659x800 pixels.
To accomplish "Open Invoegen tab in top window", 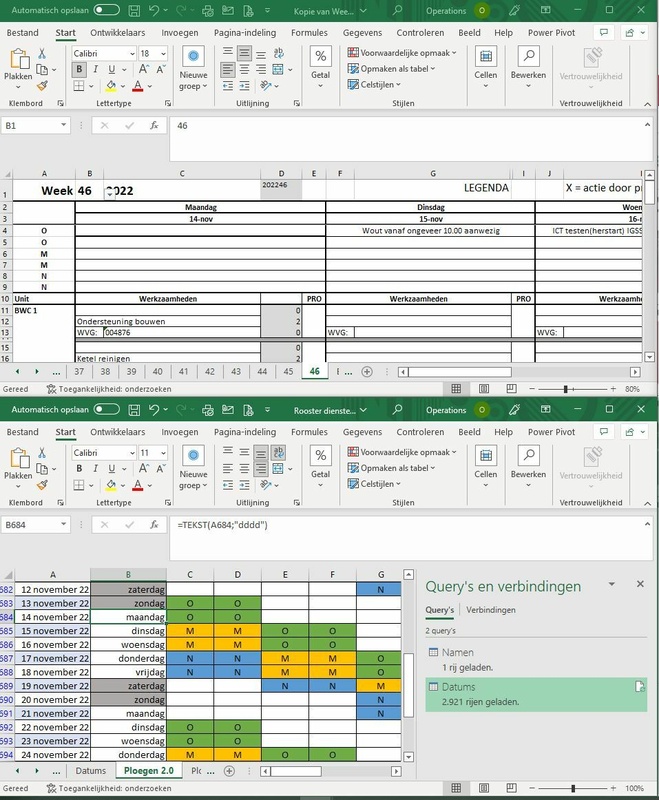I will (x=180, y=33).
